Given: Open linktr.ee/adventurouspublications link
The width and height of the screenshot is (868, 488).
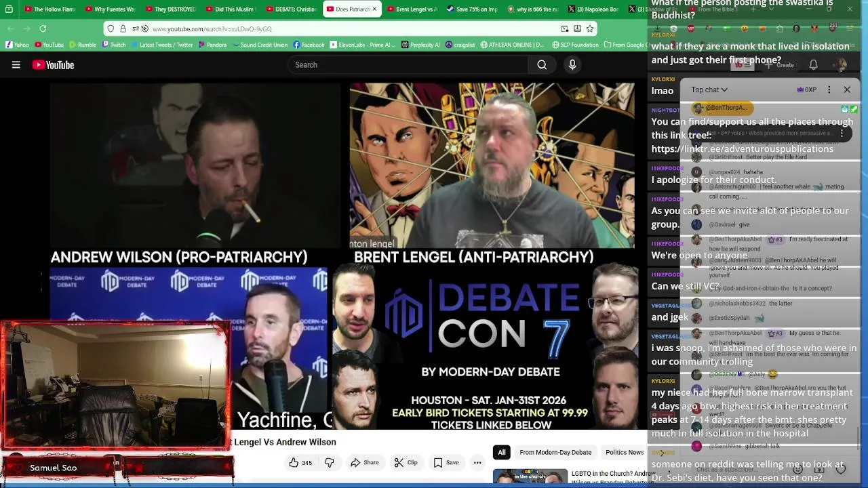Looking at the screenshot, I should 743,148.
